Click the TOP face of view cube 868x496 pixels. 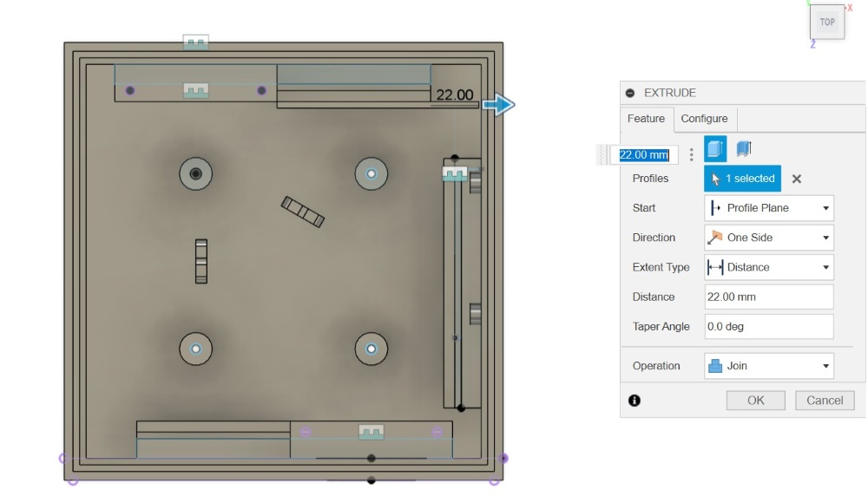827,23
